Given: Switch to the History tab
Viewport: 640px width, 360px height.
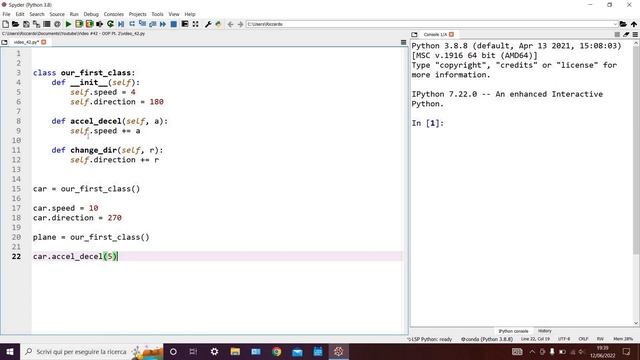Looking at the screenshot, I should point(544,331).
